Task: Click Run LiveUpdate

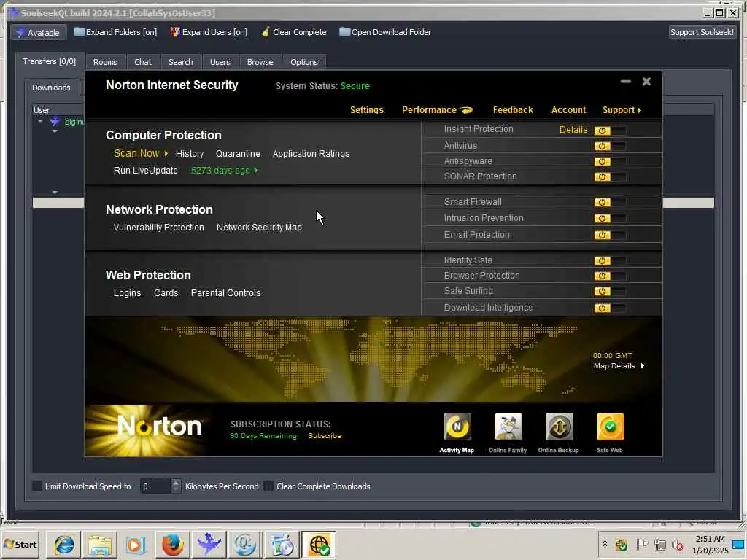Action: coord(145,171)
